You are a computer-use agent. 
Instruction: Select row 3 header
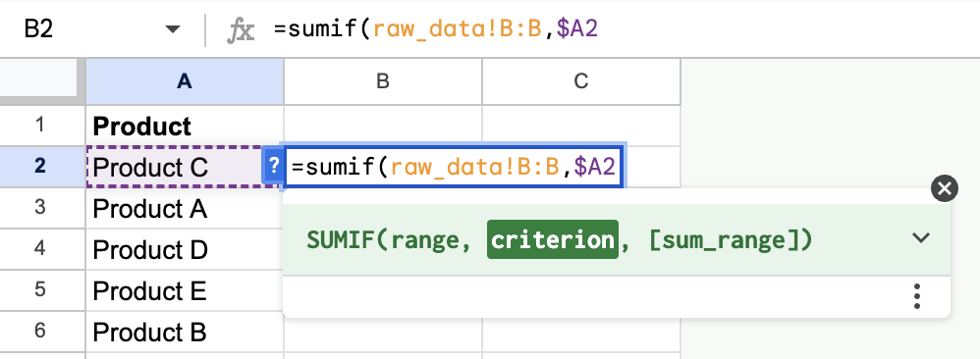click(x=40, y=207)
